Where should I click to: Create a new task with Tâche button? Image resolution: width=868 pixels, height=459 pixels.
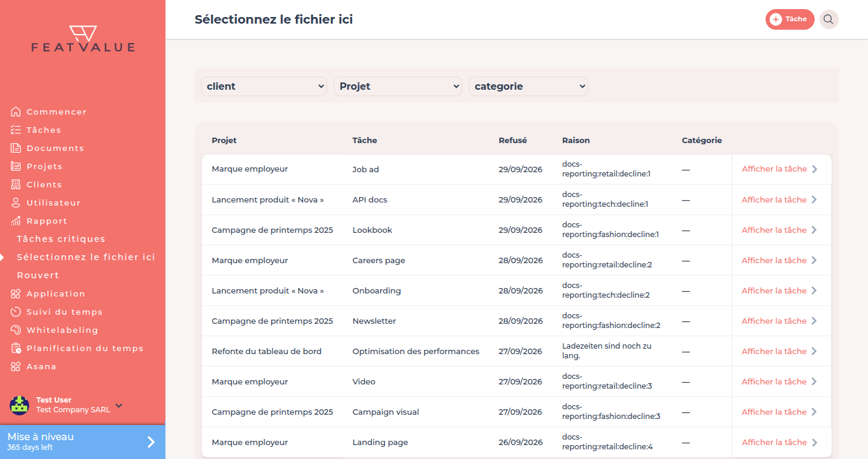pos(790,19)
